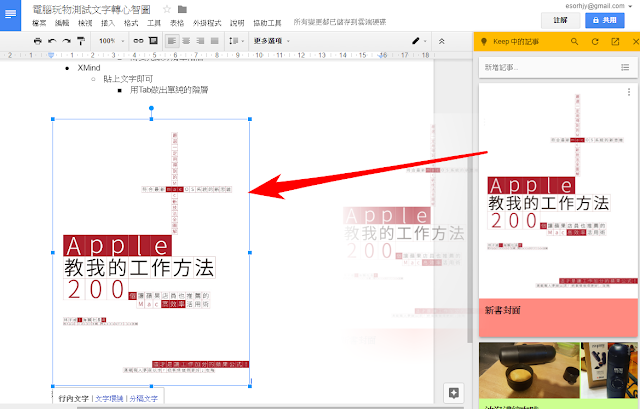Screen dimensions: 640x409
Task: Click the inserted book cover image
Action: (151, 252)
